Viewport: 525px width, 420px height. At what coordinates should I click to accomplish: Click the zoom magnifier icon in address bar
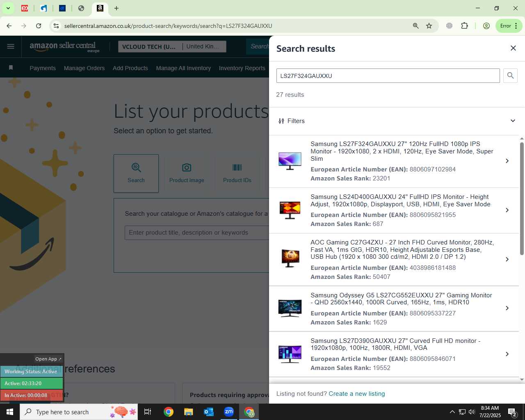(416, 26)
